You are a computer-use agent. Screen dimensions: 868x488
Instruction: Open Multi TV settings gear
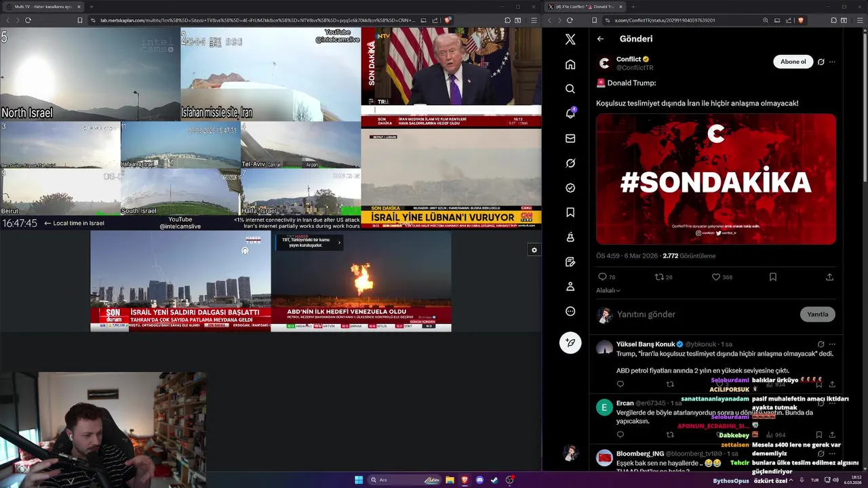pos(534,250)
